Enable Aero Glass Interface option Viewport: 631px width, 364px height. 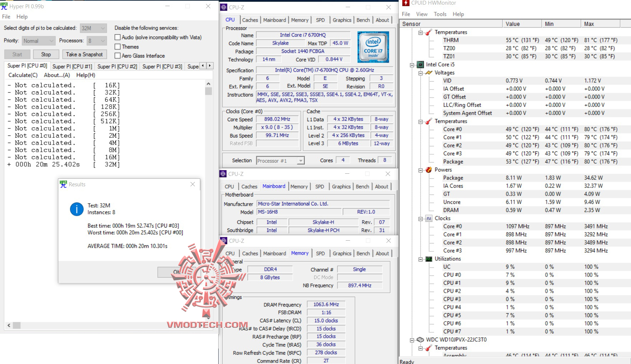click(117, 56)
